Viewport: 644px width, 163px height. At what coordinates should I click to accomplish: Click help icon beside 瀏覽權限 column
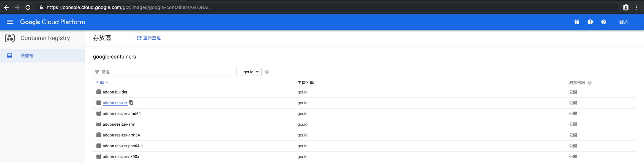tap(590, 83)
